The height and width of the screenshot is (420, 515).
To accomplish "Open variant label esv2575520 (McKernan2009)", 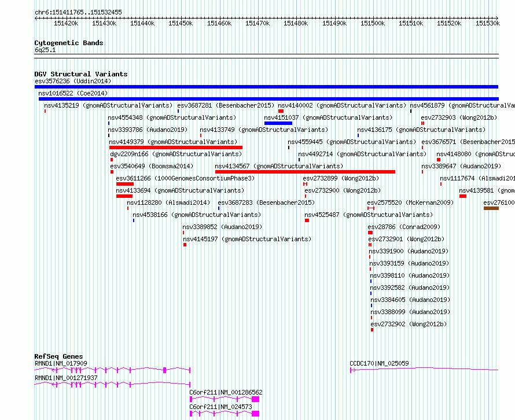I will click(x=410, y=202).
